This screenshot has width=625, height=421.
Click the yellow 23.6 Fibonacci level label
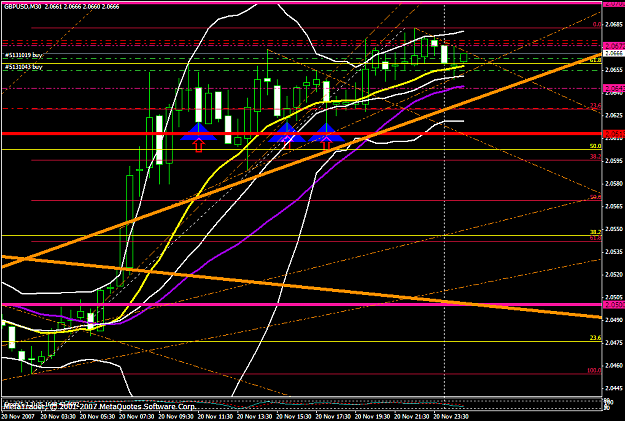point(596,338)
